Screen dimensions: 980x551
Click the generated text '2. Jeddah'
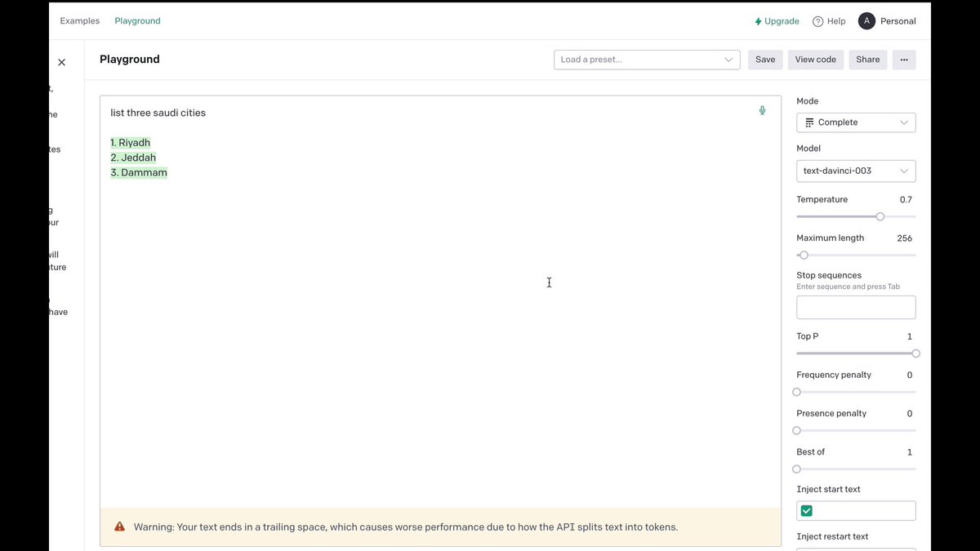(x=133, y=158)
